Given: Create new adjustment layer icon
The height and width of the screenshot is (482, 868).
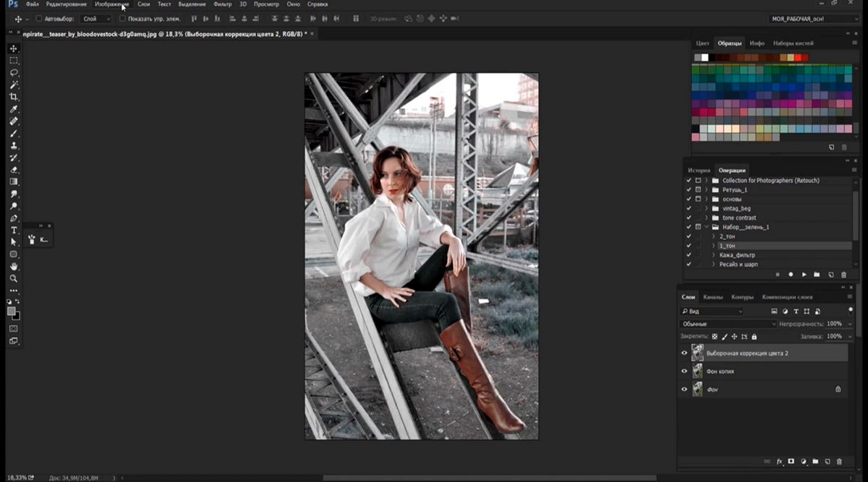Looking at the screenshot, I should [804, 461].
